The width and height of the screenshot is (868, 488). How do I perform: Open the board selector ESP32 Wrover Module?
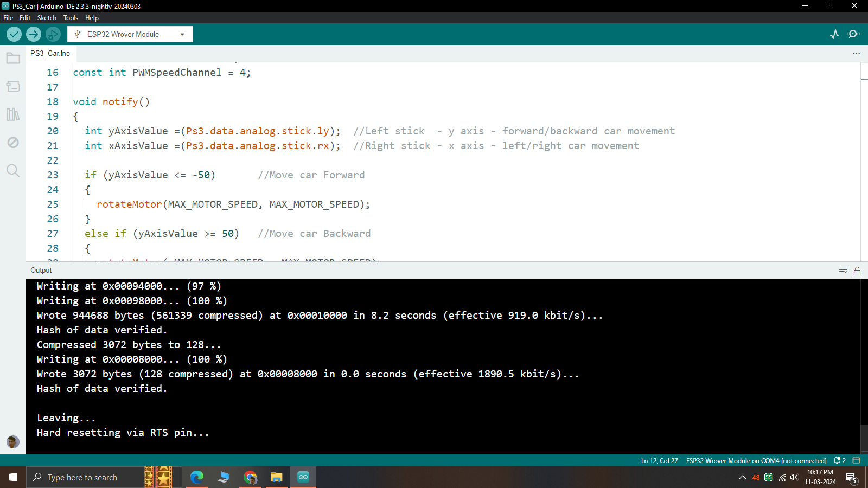(x=130, y=34)
